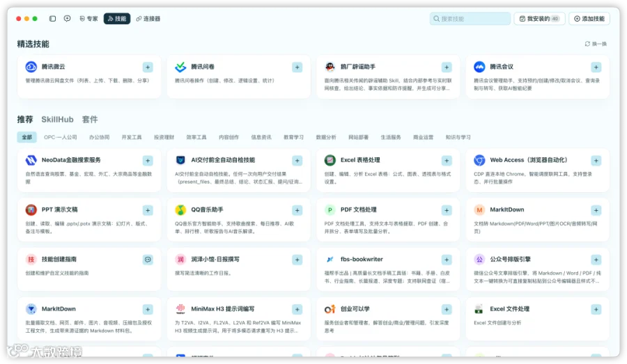Image resolution: width=627 pixels, height=364 pixels.
Task: Add PPT 演示文稿 with plus icon
Action: [148, 210]
